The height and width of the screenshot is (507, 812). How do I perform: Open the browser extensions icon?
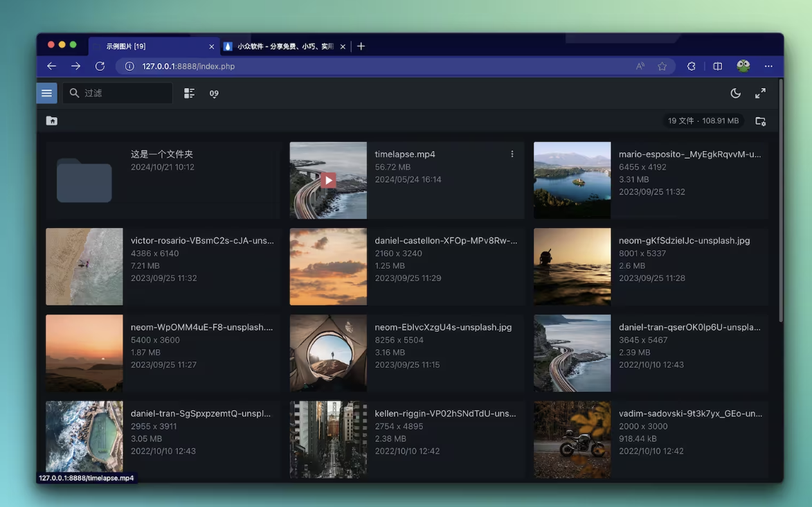coord(691,66)
